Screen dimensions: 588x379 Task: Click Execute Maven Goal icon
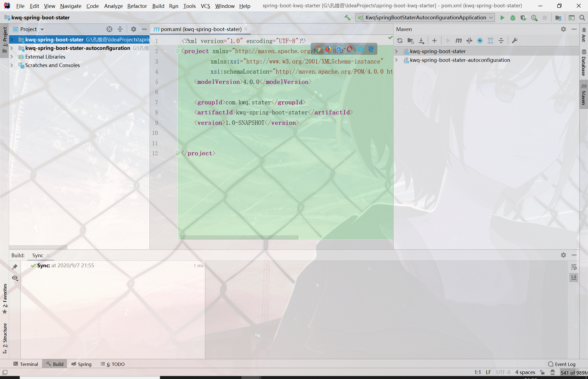point(459,41)
